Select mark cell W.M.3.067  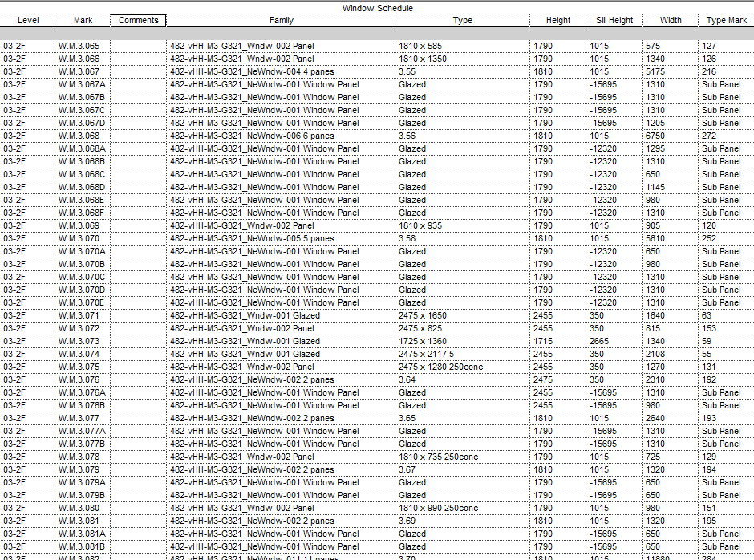(x=83, y=71)
